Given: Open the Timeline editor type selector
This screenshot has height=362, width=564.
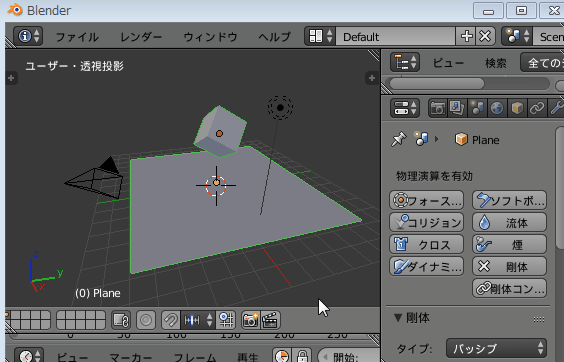Looking at the screenshot, I should click(x=29, y=356).
